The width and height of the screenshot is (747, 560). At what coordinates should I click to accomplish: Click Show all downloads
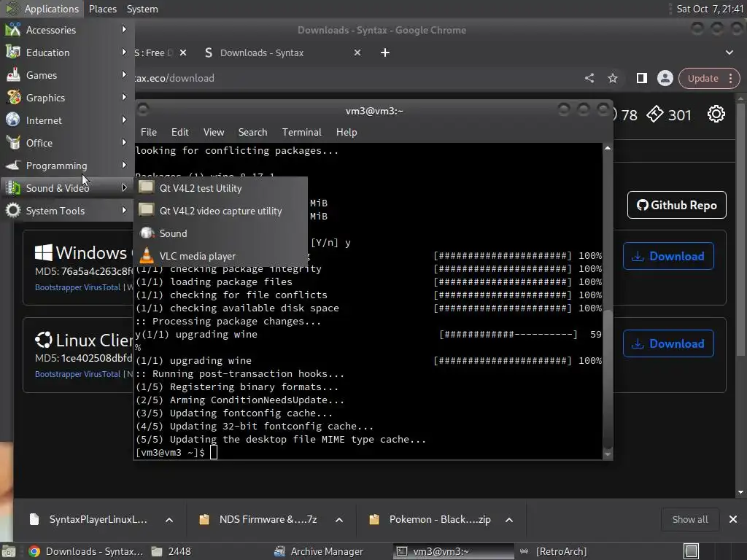(x=689, y=519)
